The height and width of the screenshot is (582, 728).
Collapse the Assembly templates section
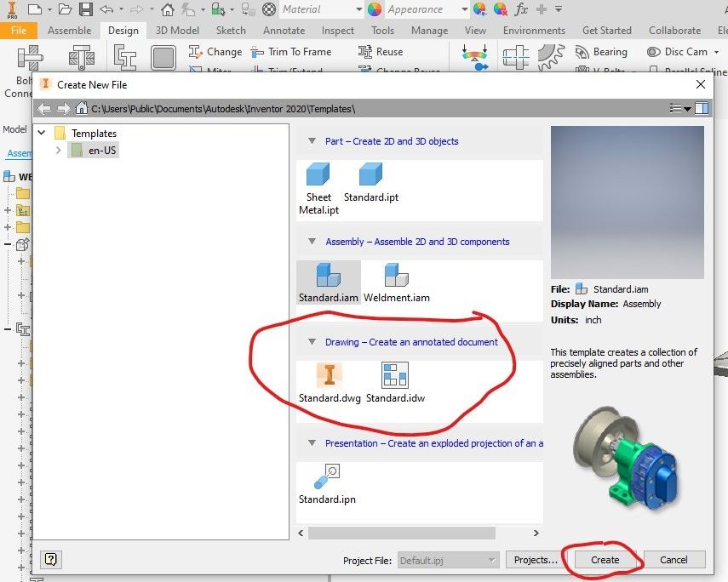coord(312,242)
